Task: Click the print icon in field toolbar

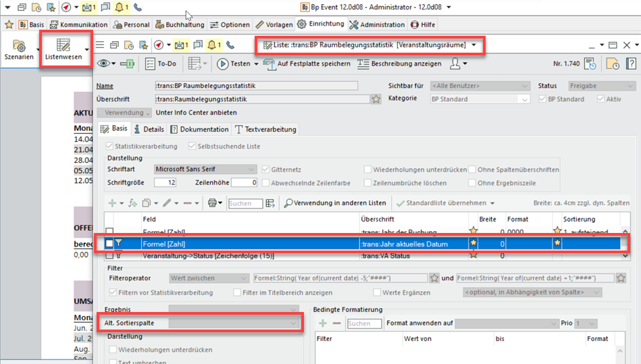Action: pos(212,203)
